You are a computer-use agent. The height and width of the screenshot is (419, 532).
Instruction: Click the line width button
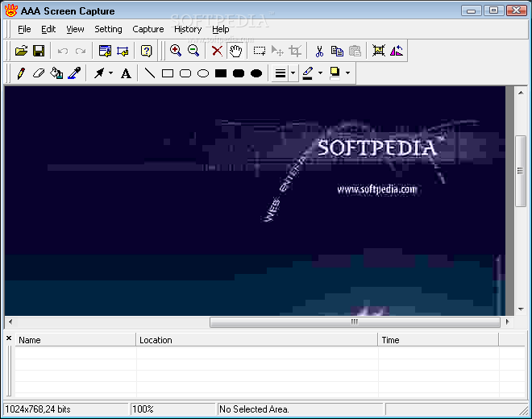click(281, 73)
